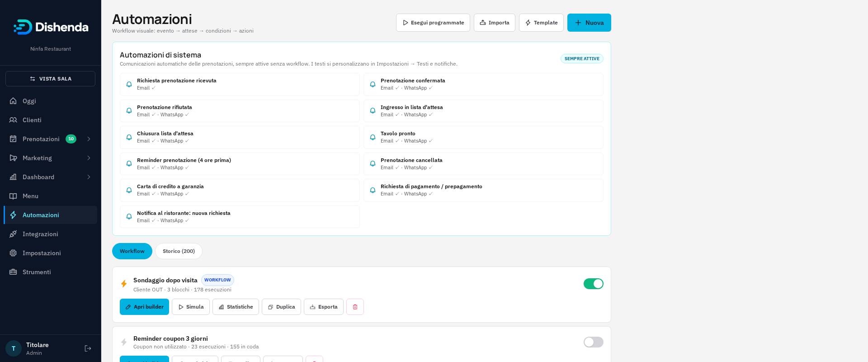Click the bell icon for Richiesta prenotazione ricevuta
Viewport: 868px width, 362px height.
129,84
